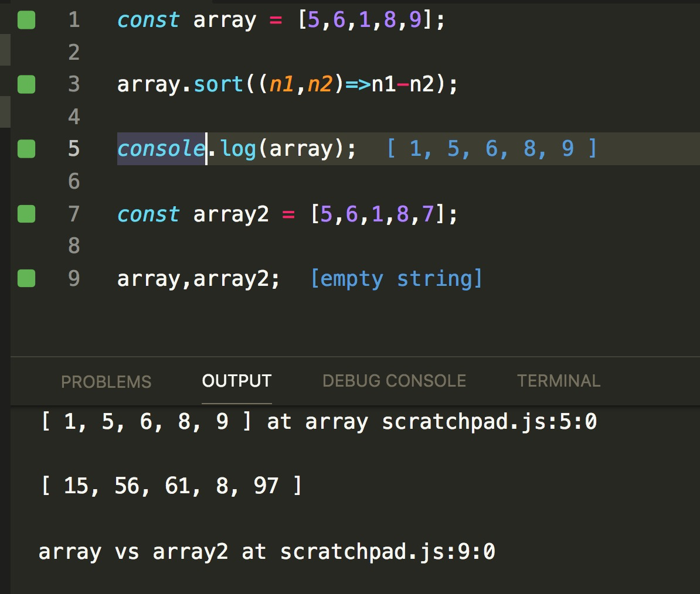The height and width of the screenshot is (594, 700).
Task: Click the Quokka run indicator on line 1
Action: 26,19
